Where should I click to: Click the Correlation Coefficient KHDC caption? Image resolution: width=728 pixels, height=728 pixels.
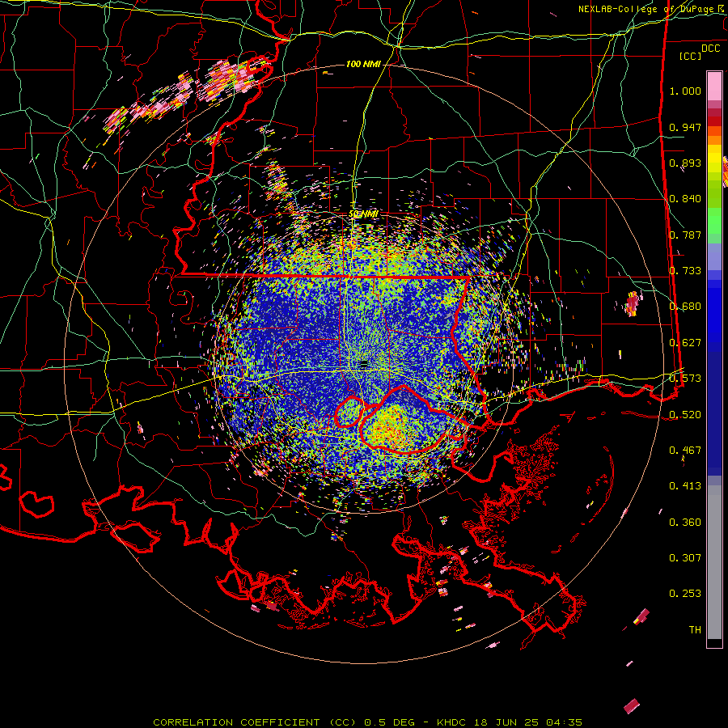pos(367,722)
